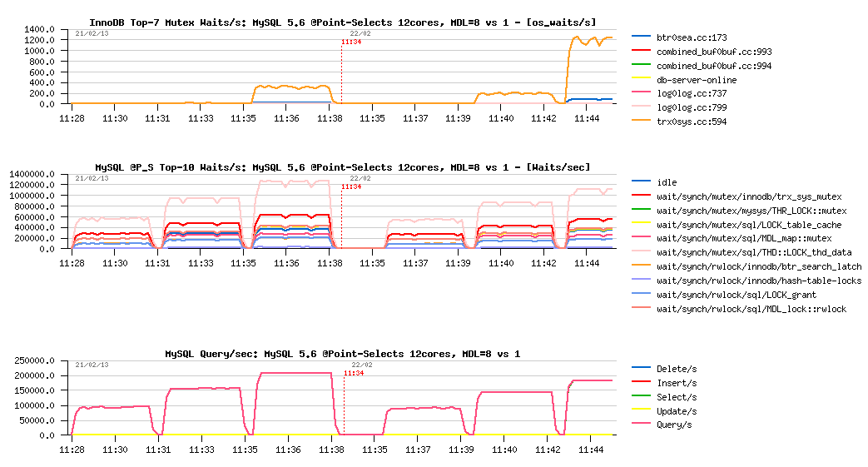Screen dimensions: 868x467
Task: Click the db-server-online legend label
Action: pos(697,80)
